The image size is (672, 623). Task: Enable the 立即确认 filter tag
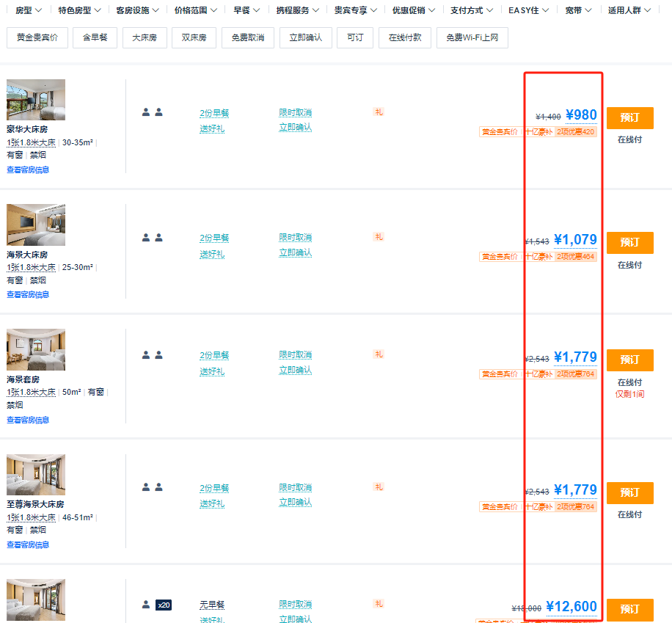pyautogui.click(x=306, y=37)
